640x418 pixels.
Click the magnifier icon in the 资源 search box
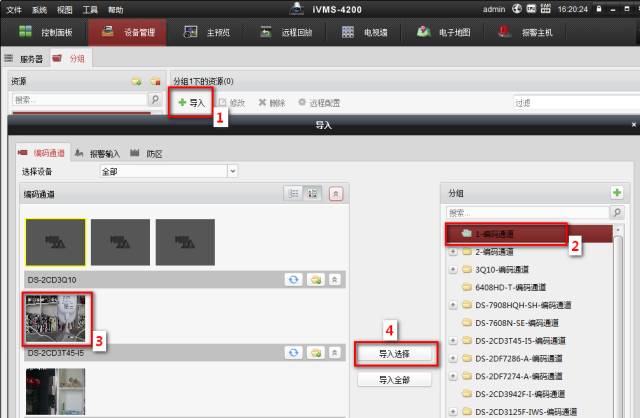154,100
